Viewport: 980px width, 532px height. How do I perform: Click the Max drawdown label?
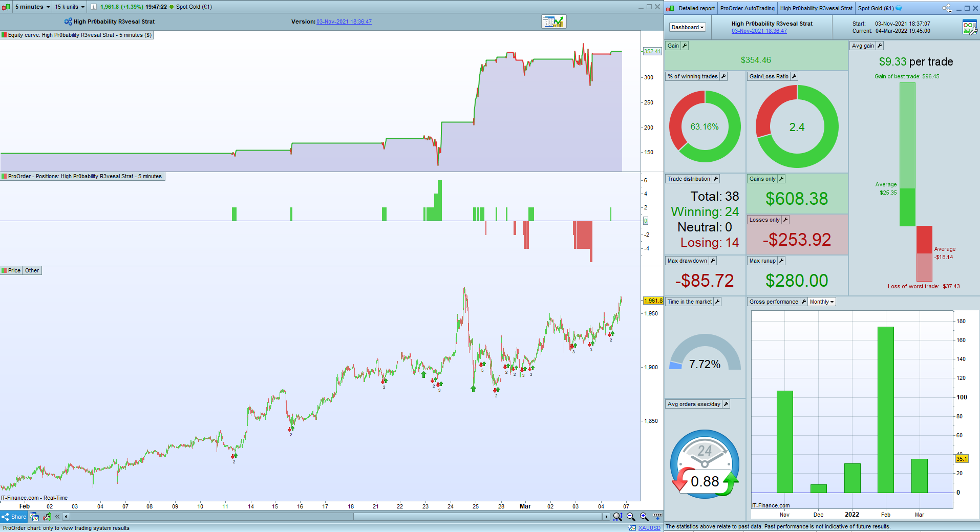pos(687,261)
